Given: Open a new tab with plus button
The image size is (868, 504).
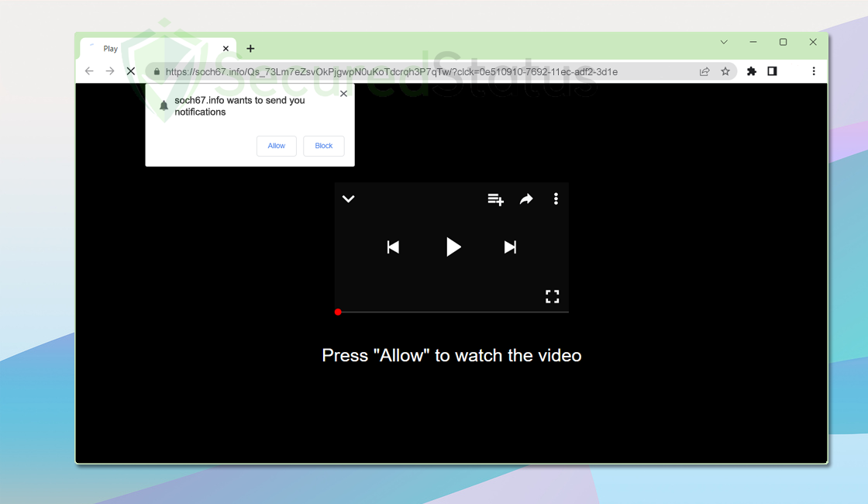Looking at the screenshot, I should coord(250,49).
